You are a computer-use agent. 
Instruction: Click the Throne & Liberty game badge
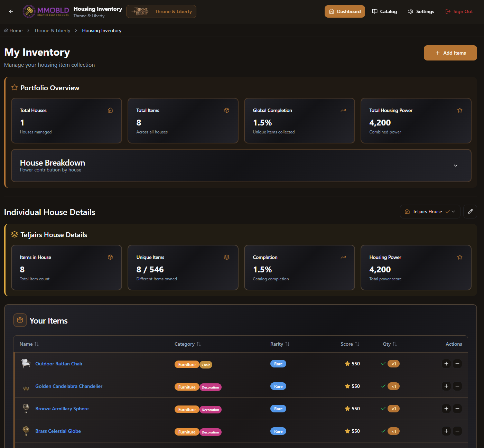pos(161,11)
